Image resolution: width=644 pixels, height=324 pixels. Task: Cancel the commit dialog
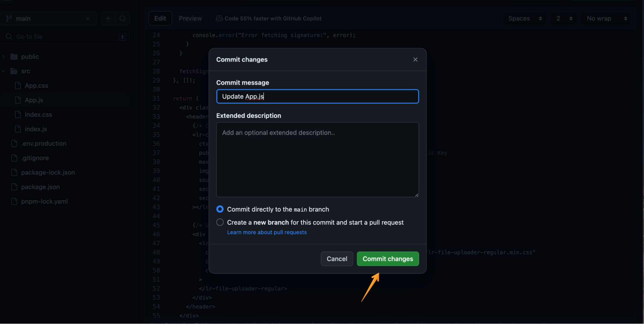pyautogui.click(x=337, y=259)
